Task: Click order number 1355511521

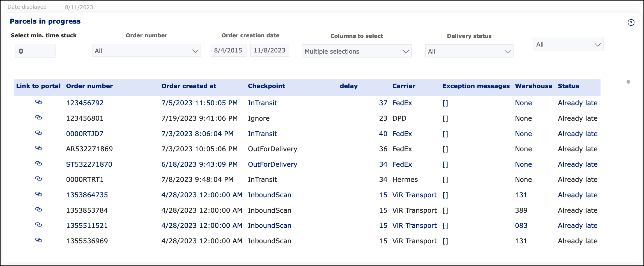Action: [x=87, y=226]
